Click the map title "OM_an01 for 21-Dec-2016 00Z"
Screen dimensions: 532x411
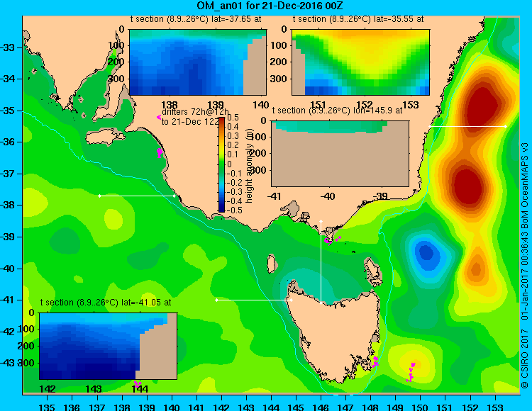click(x=270, y=6)
